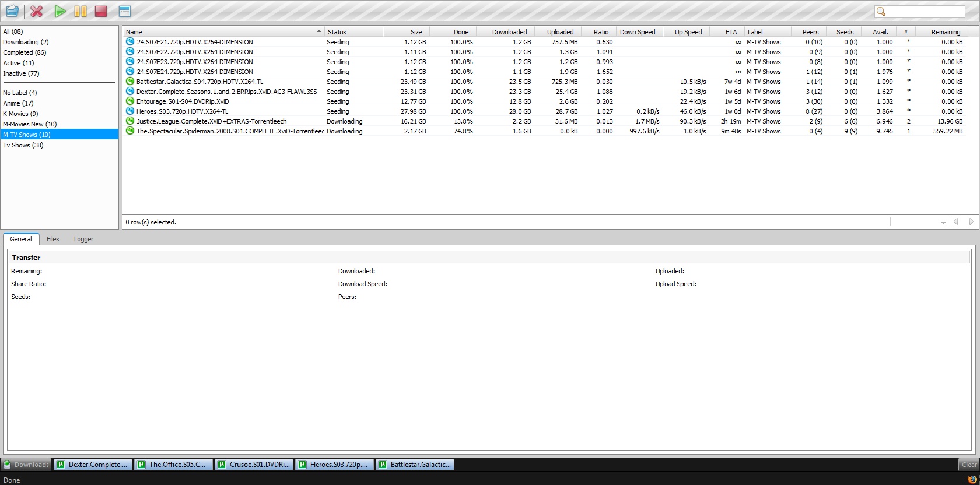The width and height of the screenshot is (980, 485).
Task: Show the Downloading (2) category
Action: tap(26, 42)
